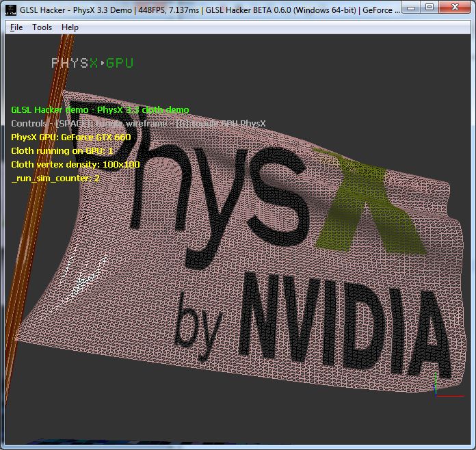
Task: Open the Tools menu
Action: [x=42, y=27]
